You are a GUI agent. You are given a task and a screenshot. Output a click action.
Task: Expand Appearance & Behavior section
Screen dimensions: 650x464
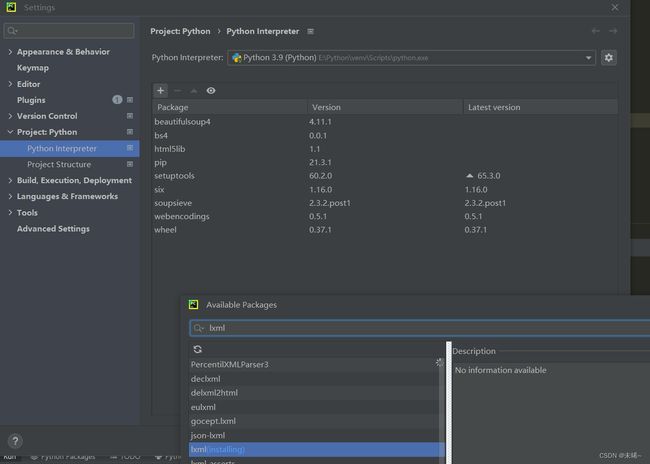coord(10,52)
